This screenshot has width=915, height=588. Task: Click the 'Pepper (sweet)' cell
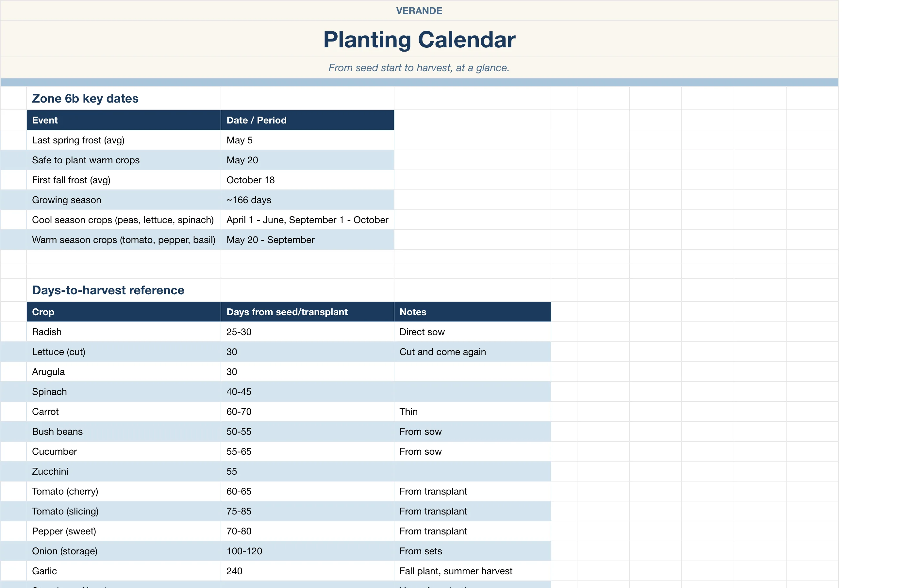(x=123, y=531)
